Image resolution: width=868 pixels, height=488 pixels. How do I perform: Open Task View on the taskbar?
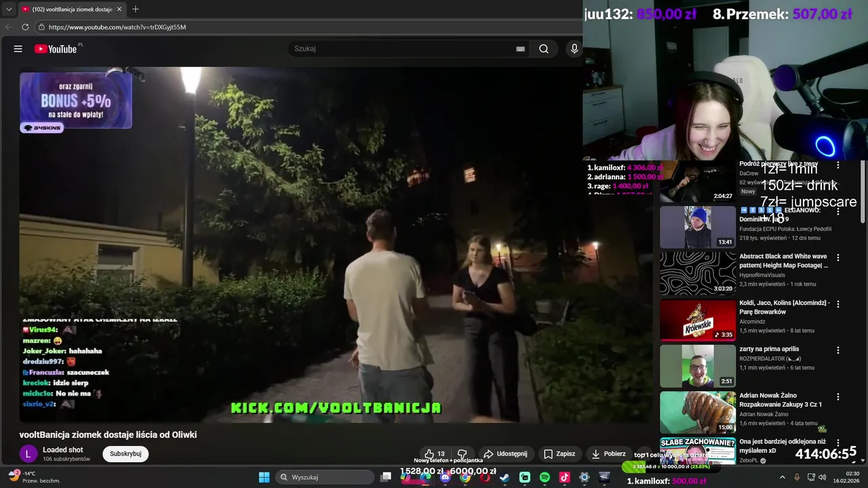click(x=386, y=477)
